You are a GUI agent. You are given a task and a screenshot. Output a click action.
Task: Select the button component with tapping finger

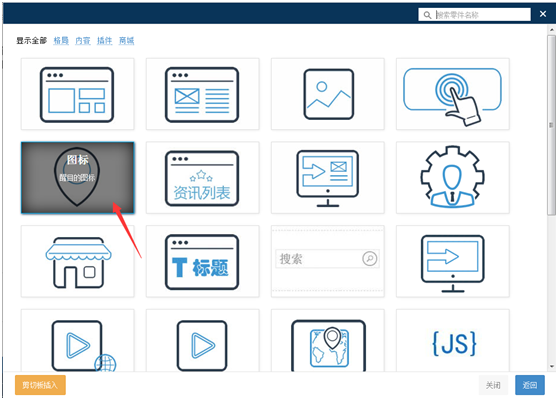(x=453, y=94)
